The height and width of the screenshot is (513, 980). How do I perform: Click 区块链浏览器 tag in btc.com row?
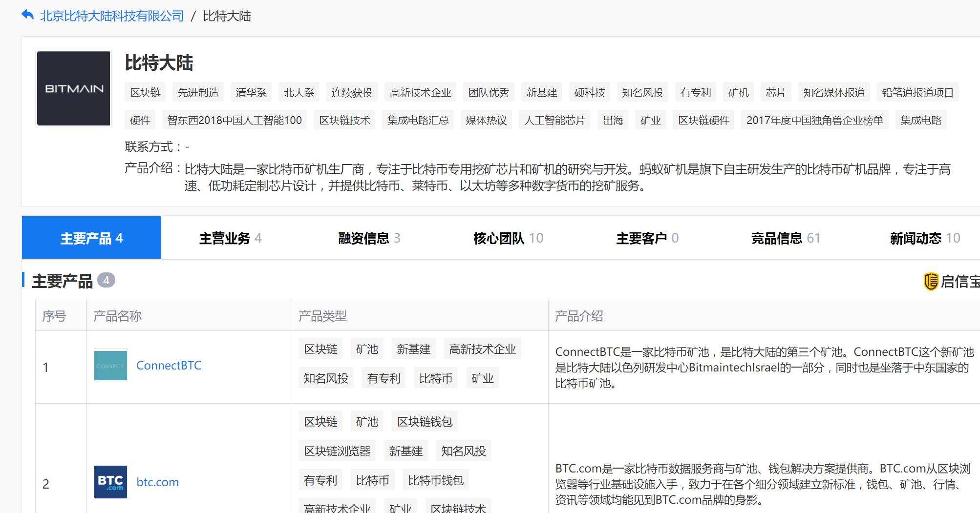click(x=338, y=451)
